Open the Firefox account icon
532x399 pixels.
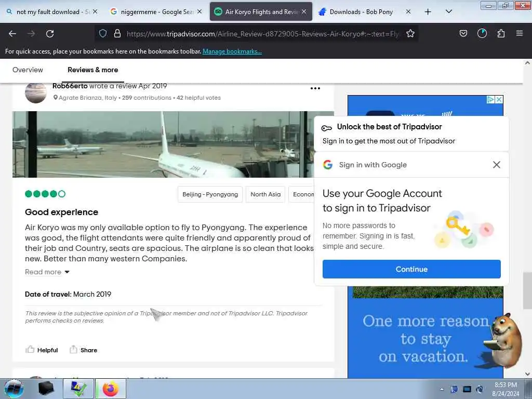point(482,33)
